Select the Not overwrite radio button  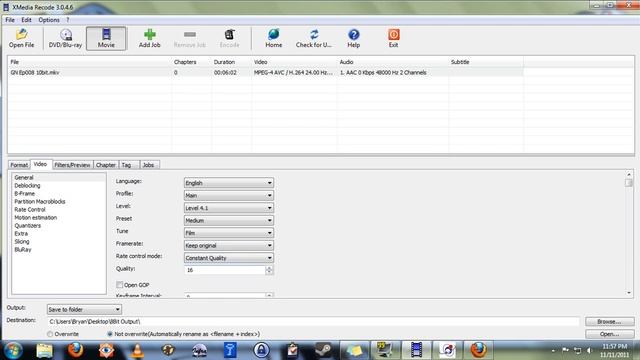click(x=109, y=334)
